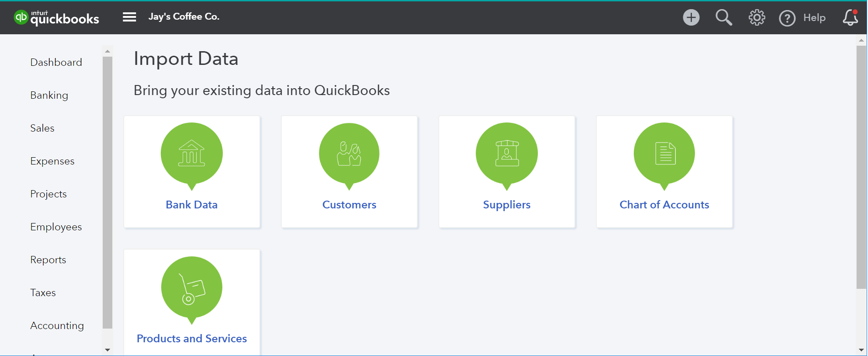Open the Bank Data import link
868x356 pixels.
click(x=192, y=204)
